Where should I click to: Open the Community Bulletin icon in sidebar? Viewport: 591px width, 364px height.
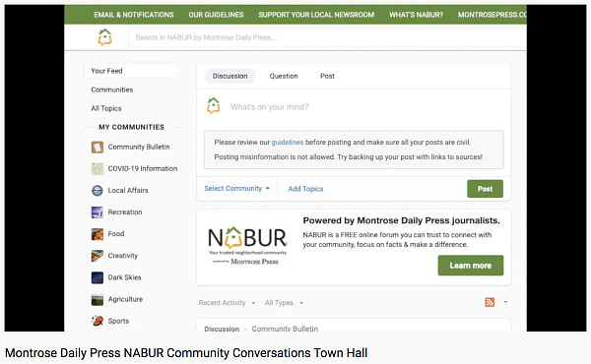[x=98, y=147]
